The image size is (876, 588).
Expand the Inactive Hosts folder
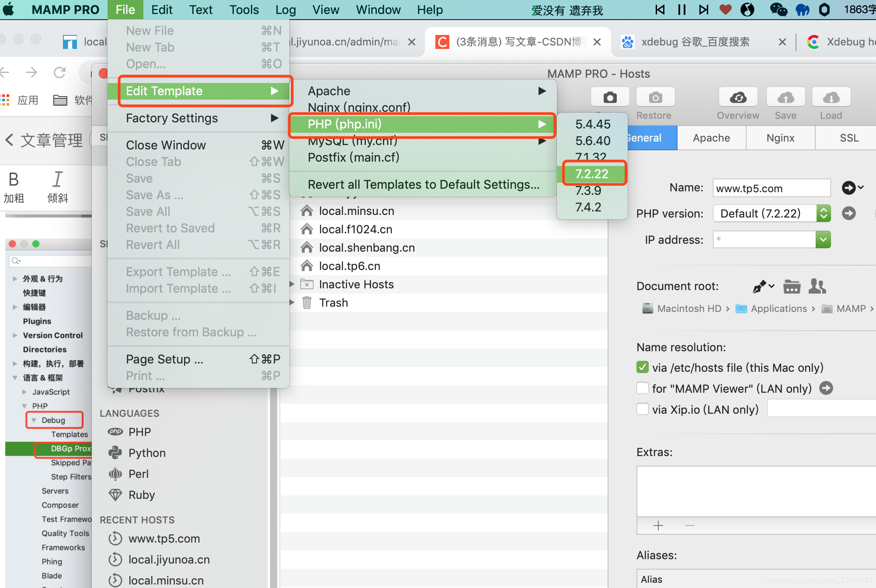(x=292, y=284)
